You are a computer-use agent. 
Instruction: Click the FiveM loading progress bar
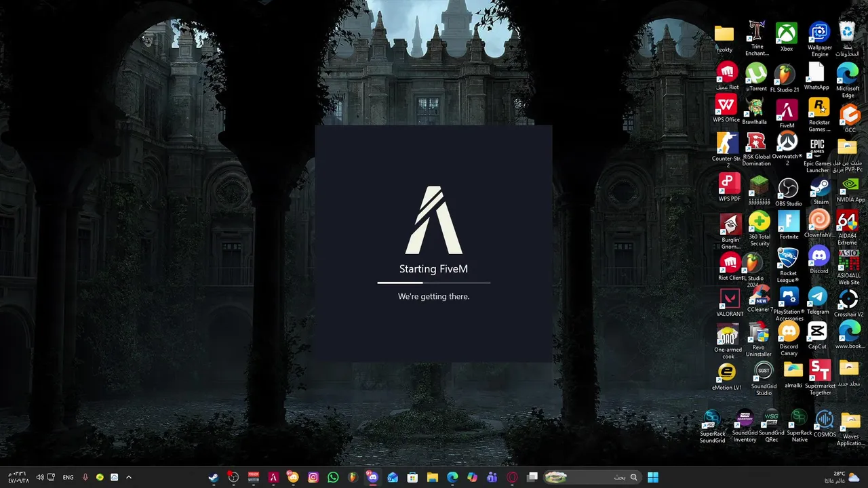coord(434,283)
